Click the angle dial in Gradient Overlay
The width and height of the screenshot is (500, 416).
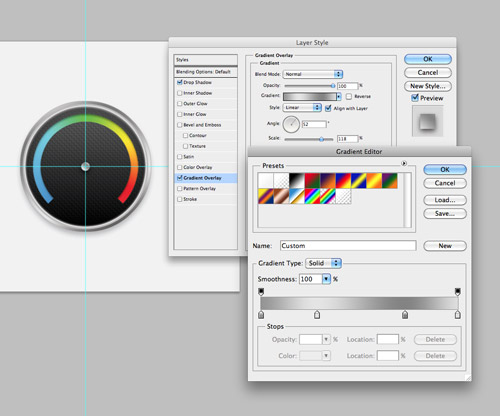click(291, 124)
